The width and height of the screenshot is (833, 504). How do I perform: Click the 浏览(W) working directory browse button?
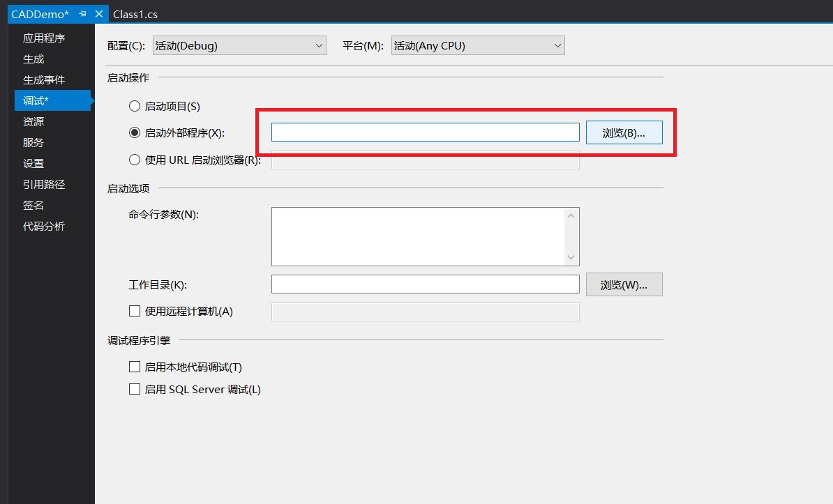coord(624,284)
